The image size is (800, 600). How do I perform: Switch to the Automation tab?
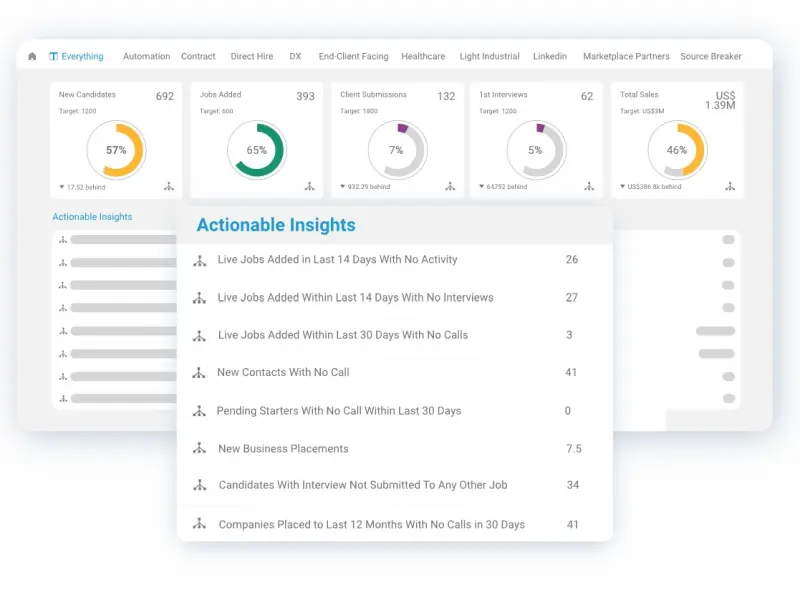(146, 57)
